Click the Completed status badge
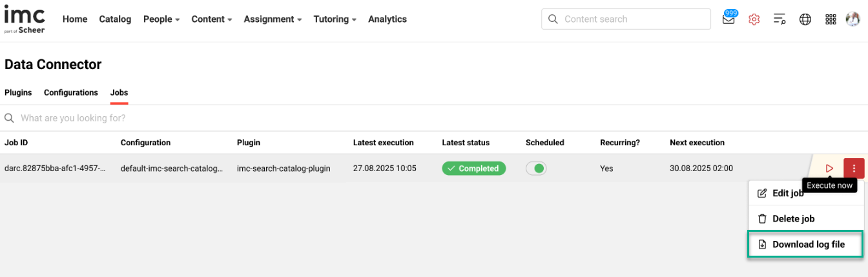 (473, 169)
